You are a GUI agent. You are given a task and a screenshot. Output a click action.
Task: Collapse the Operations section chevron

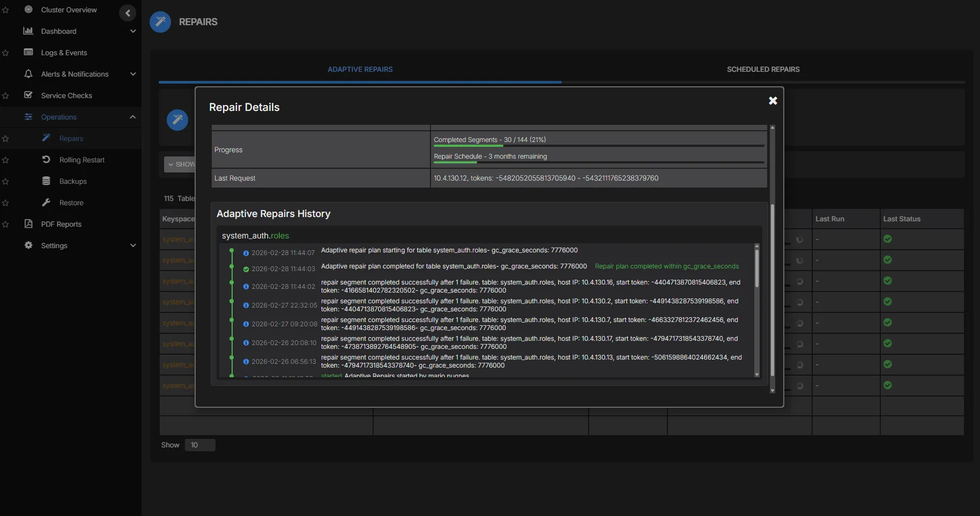point(133,117)
